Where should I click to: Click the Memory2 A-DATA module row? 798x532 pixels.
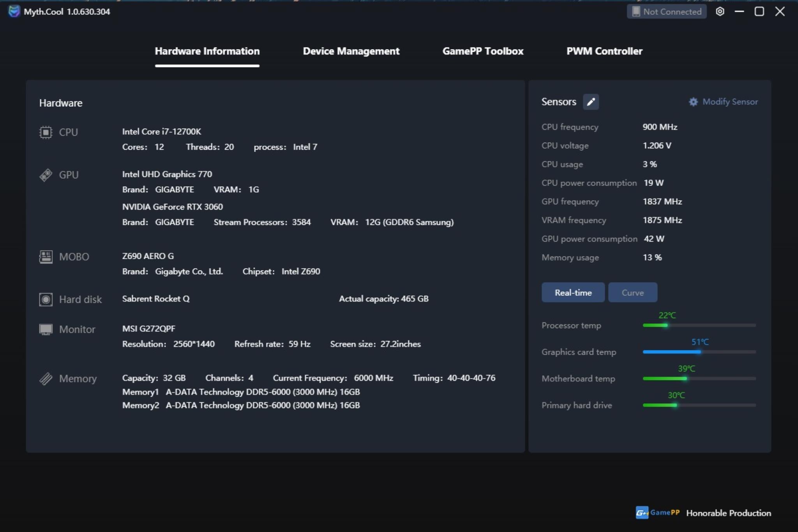point(241,405)
